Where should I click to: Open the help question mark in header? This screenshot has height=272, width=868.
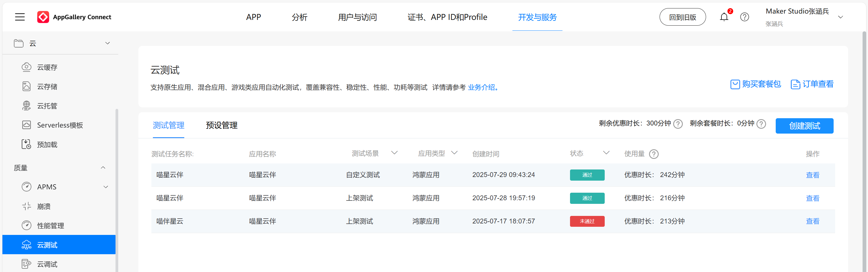coord(744,17)
